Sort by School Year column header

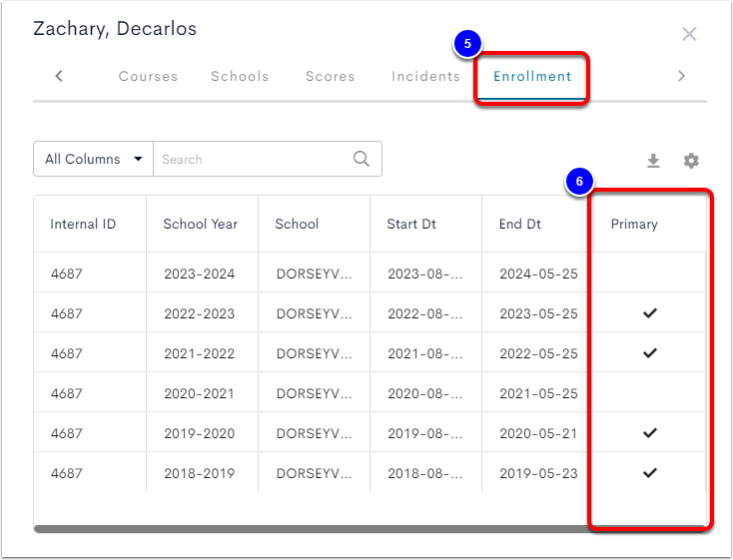tap(201, 224)
